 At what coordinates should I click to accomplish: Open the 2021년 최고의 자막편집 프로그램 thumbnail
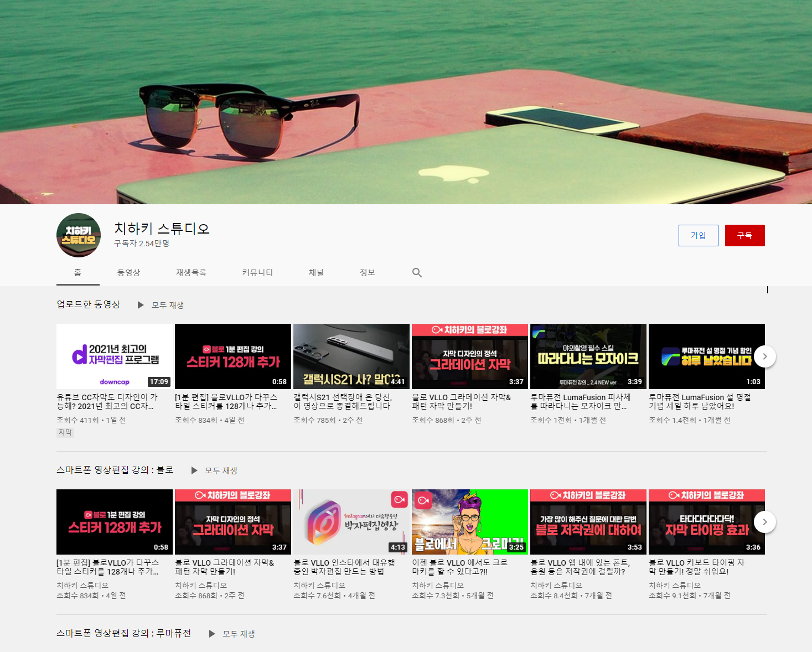point(115,356)
